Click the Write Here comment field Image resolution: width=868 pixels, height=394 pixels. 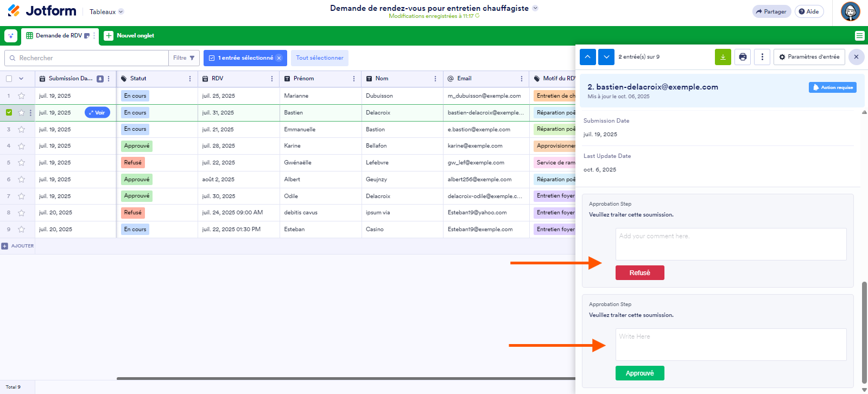tap(731, 345)
